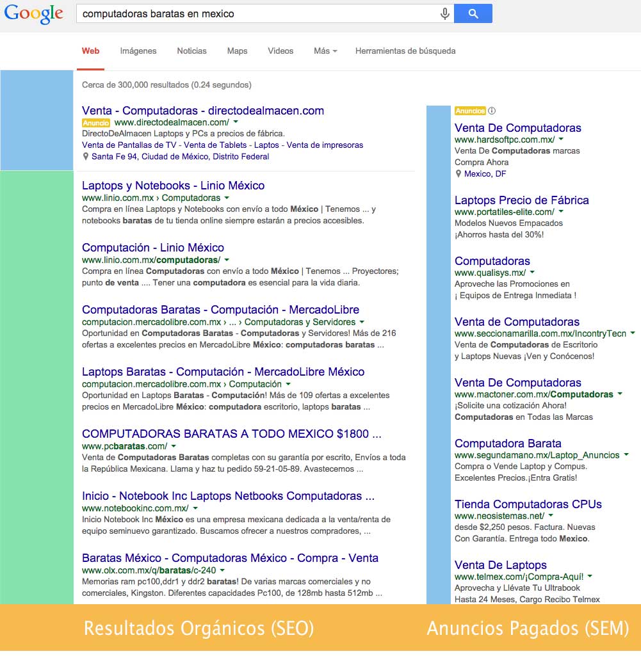Expand arrow next to www.neosistemas.net/
The width and height of the screenshot is (641, 672).
tap(551, 516)
